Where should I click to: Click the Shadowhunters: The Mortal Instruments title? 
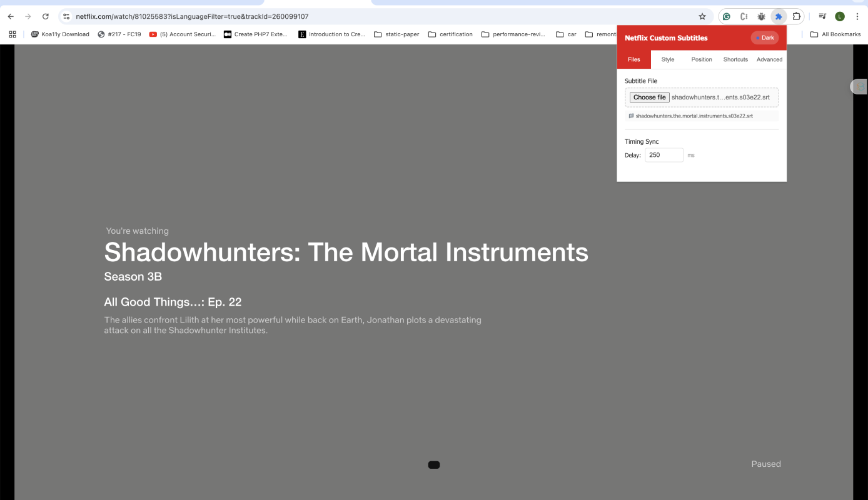pyautogui.click(x=346, y=252)
